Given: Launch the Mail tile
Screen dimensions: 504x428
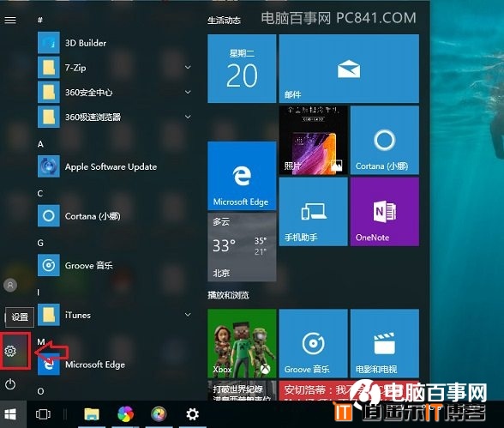Looking at the screenshot, I should tap(349, 69).
